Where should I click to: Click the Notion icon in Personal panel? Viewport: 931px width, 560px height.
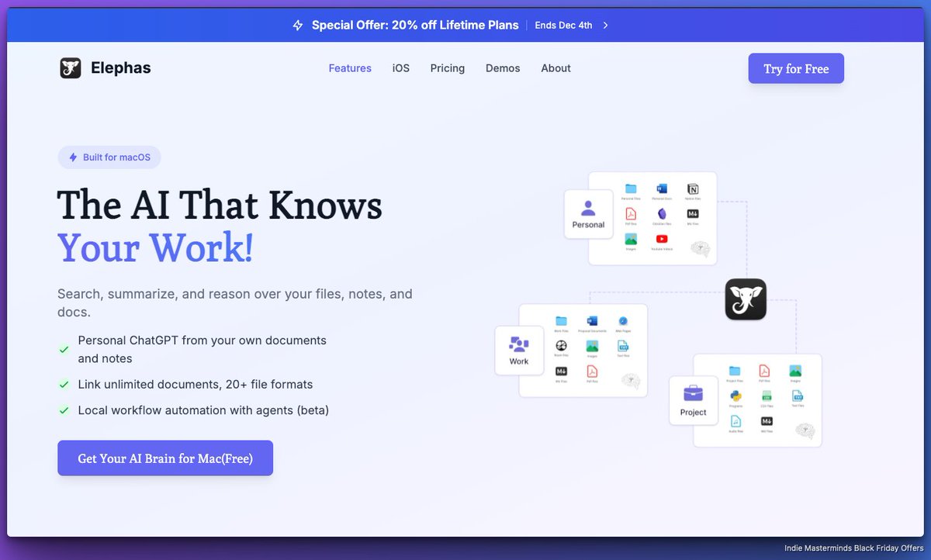693,189
